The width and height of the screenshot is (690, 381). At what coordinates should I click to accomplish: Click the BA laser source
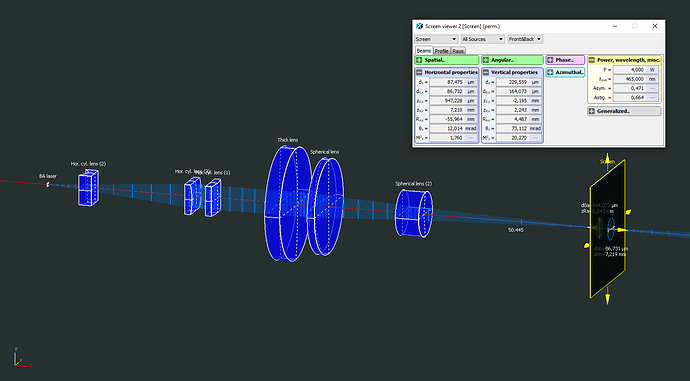(48, 185)
